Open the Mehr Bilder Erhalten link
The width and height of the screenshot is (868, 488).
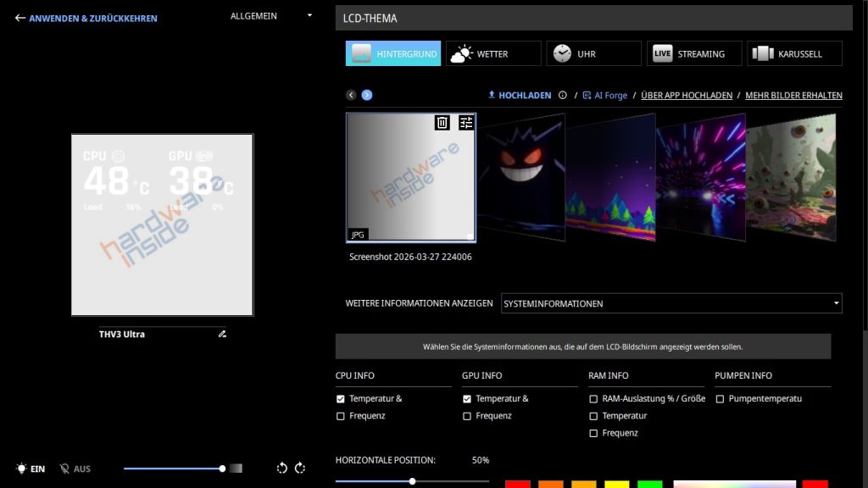tap(793, 96)
